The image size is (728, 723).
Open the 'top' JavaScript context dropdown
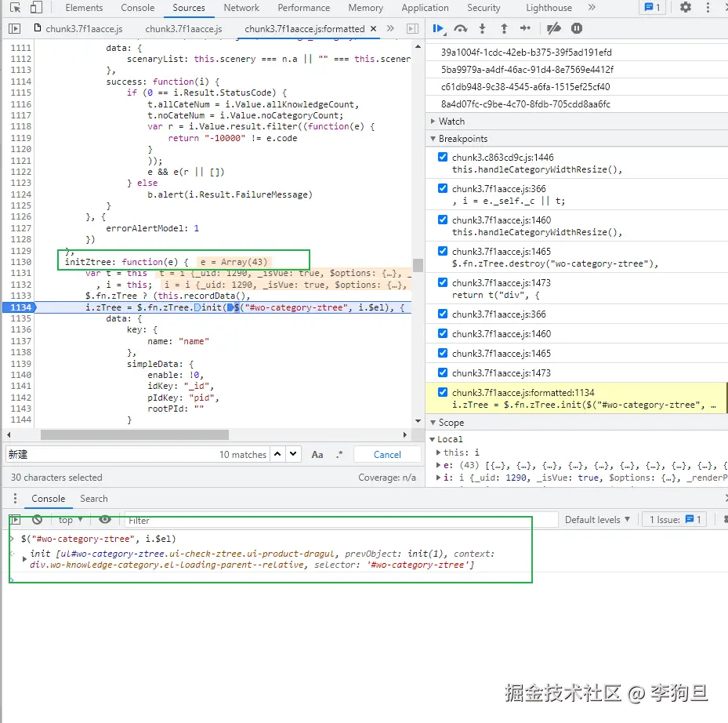[x=71, y=520]
